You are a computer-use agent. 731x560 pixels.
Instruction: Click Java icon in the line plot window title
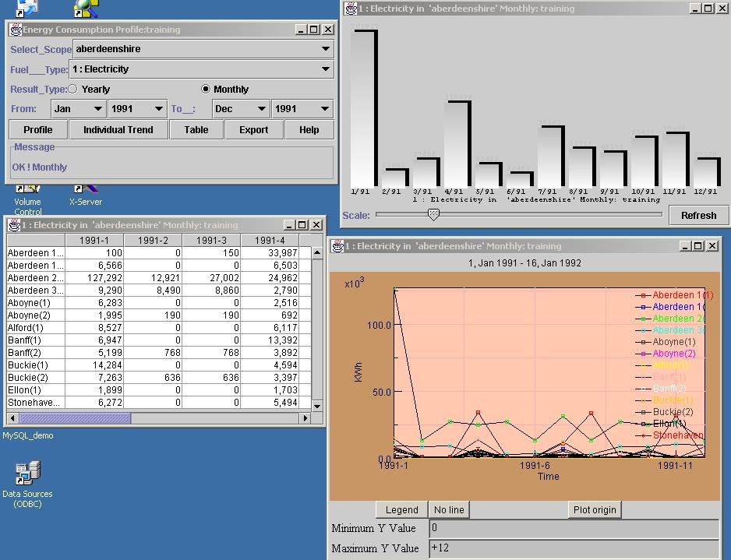[x=338, y=246]
